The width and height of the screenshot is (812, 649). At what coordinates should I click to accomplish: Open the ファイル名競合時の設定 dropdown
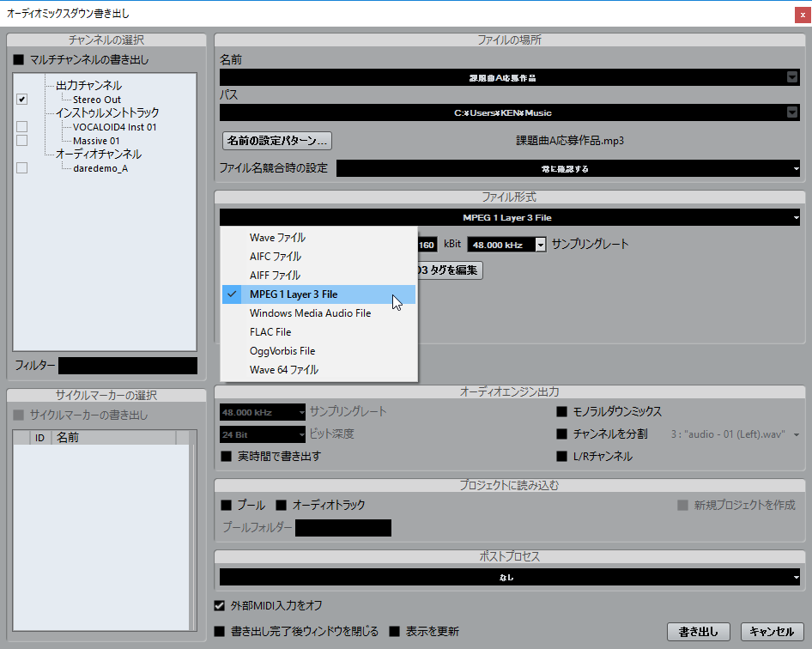pos(567,168)
